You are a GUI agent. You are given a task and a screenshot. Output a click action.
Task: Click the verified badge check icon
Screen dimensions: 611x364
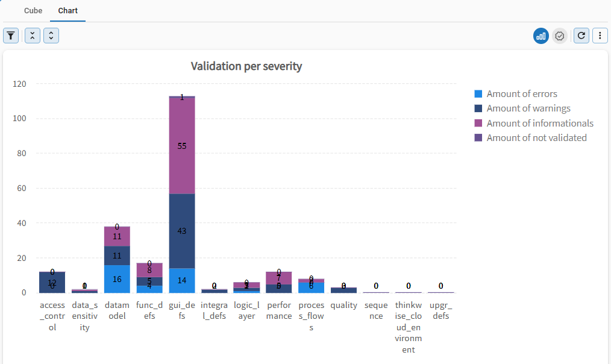pos(560,36)
